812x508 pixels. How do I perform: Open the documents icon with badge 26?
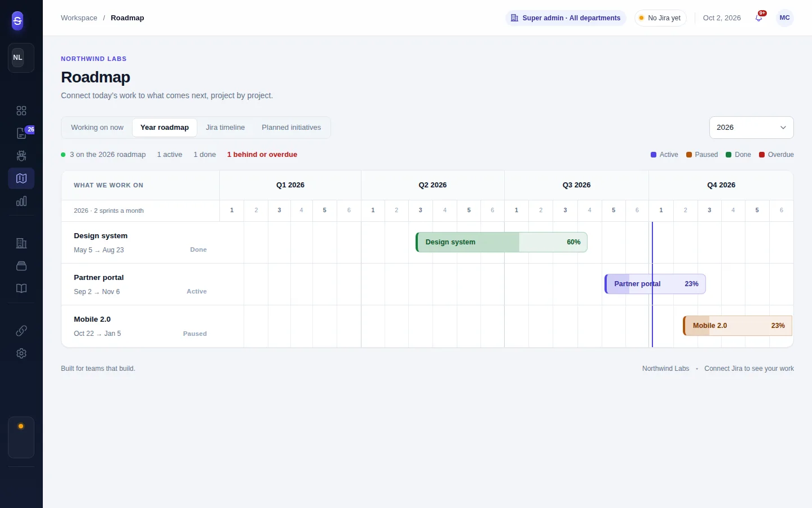tap(21, 133)
